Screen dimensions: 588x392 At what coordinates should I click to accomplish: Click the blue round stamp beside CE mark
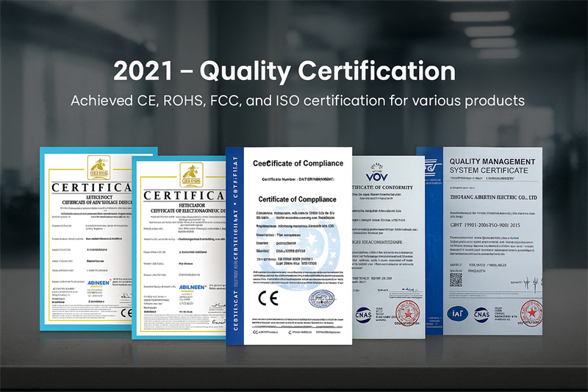coord(321,299)
